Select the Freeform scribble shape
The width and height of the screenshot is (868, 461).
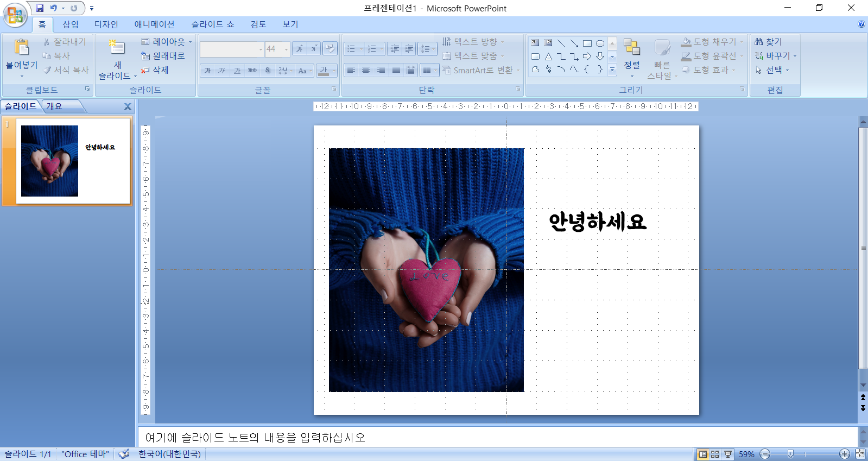[x=548, y=70]
